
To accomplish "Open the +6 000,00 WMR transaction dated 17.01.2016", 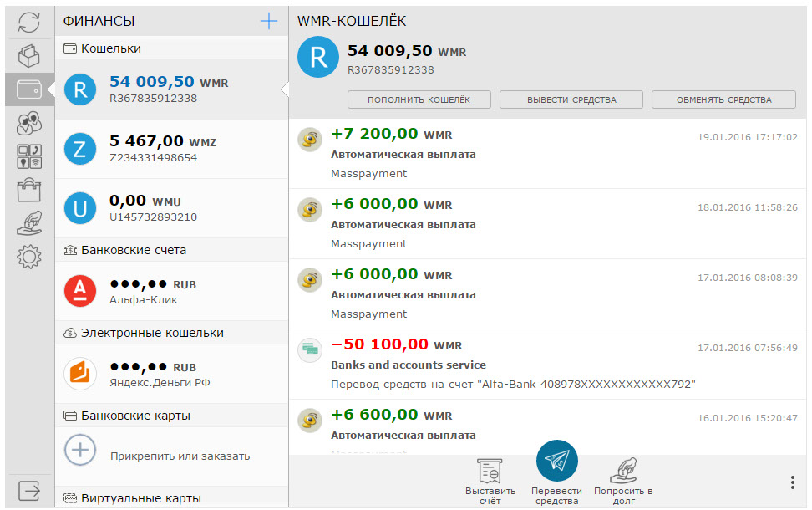I will tap(547, 293).
